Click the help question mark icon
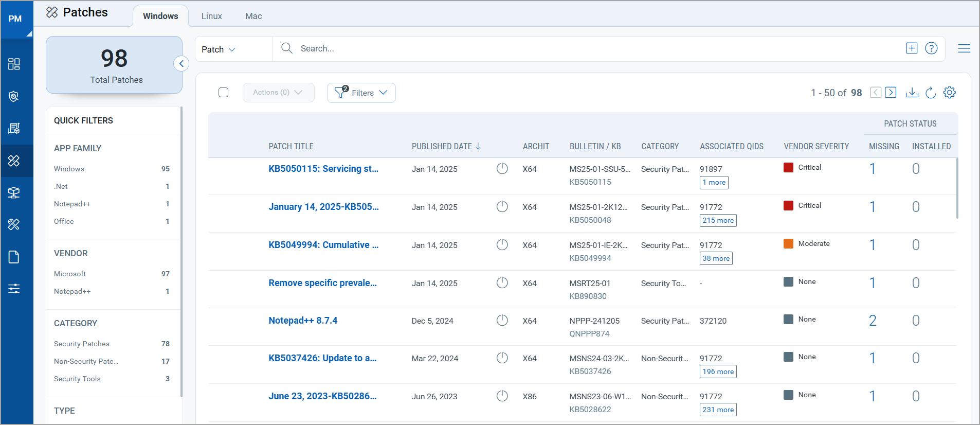This screenshot has width=980, height=425. click(x=931, y=48)
